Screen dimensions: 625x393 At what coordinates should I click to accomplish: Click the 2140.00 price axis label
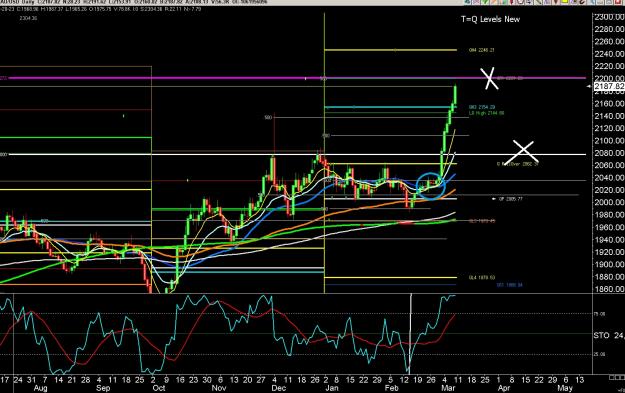[x=609, y=116]
